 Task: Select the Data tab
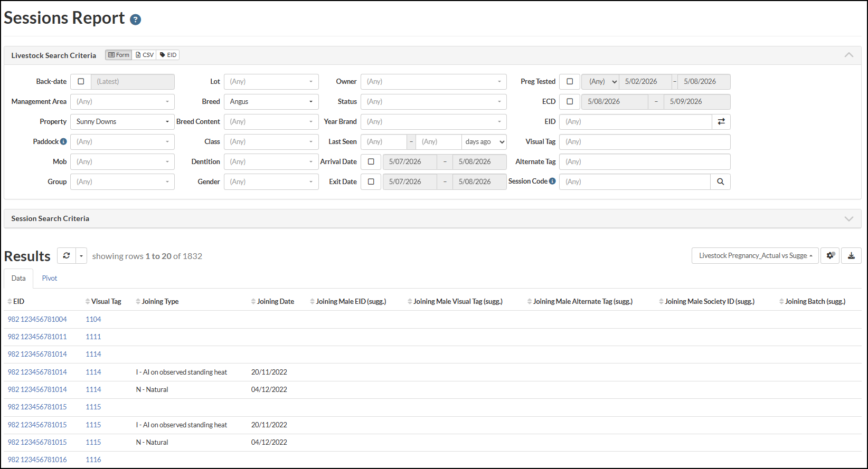tap(18, 279)
